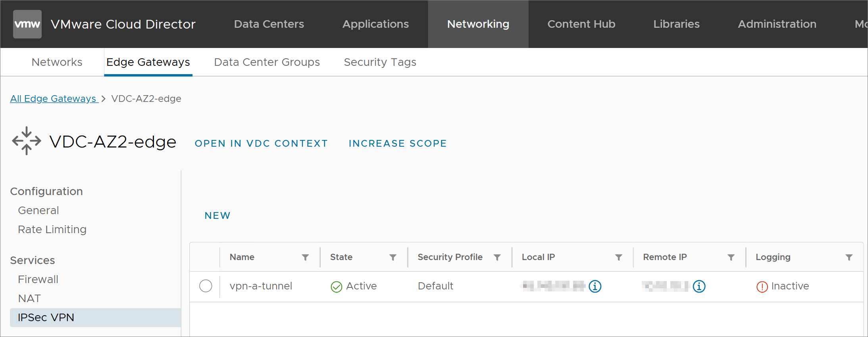Click the edge gateway arrows icon beside VDC-AZ2-edge
This screenshot has height=337, width=868.
pos(27,141)
